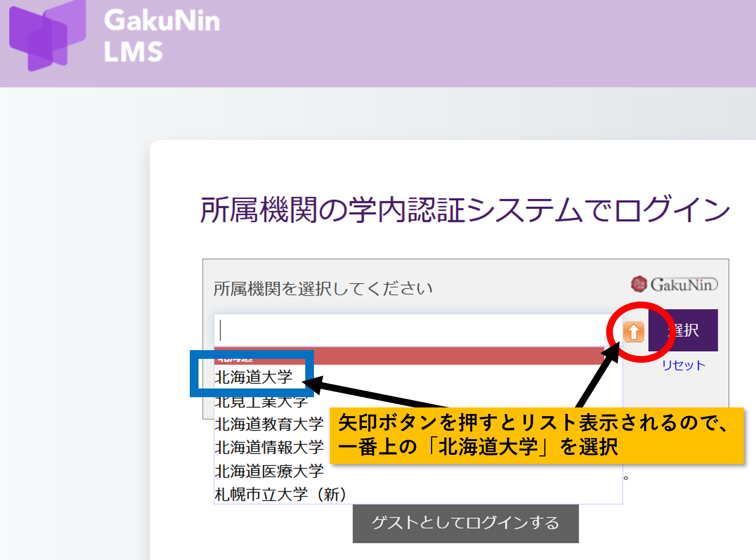Screen dimensions: 756x560
Task: Click the 所属機関を選択してください label
Action: click(323, 288)
